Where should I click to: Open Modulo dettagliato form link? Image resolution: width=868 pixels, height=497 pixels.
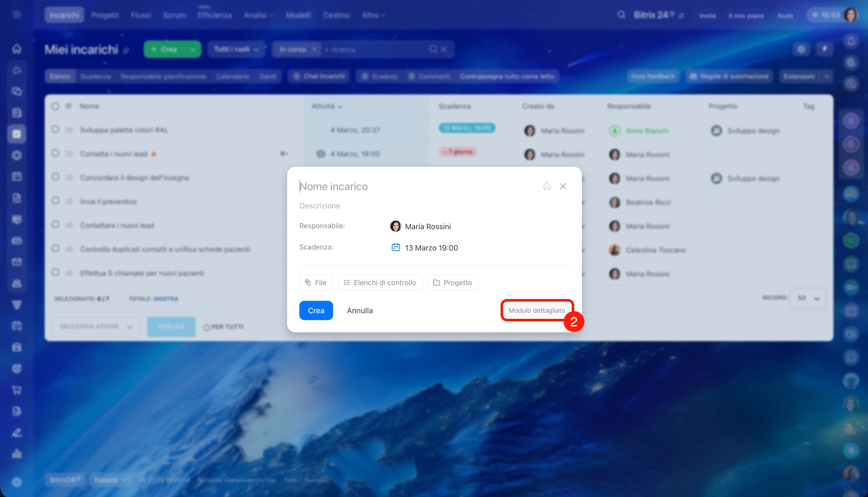click(536, 311)
